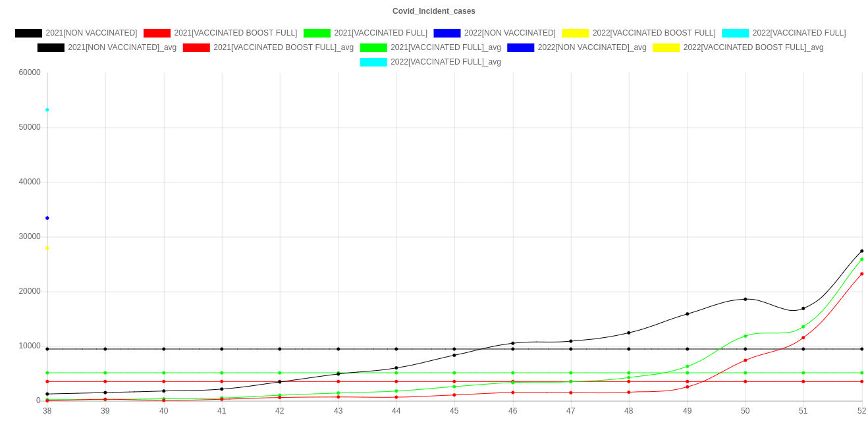Toggle the 2021[NON VACCINATED]_avg legend label
868x434 pixels.
pyautogui.click(x=122, y=47)
